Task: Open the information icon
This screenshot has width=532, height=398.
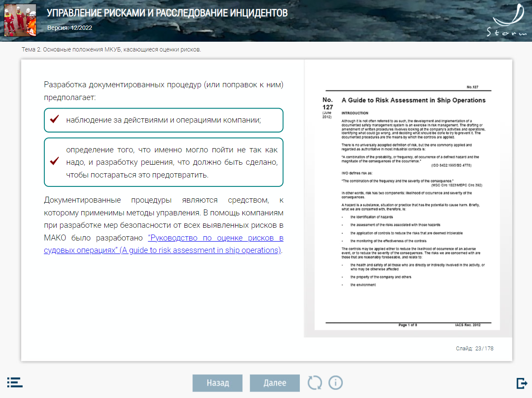Action: click(336, 383)
